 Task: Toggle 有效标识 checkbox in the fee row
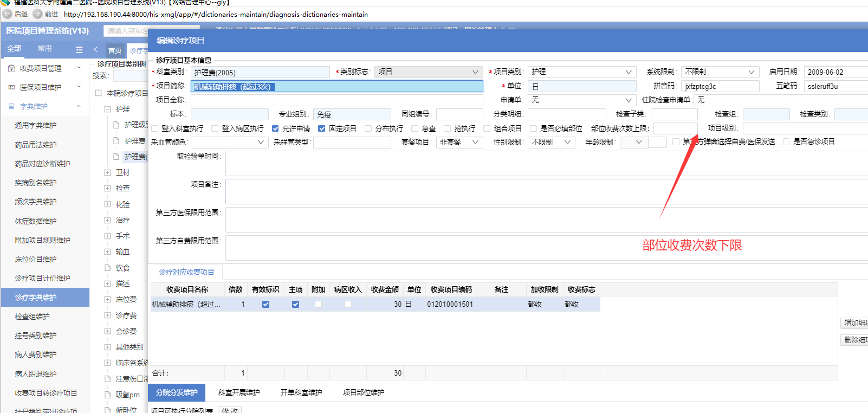pyautogui.click(x=265, y=304)
